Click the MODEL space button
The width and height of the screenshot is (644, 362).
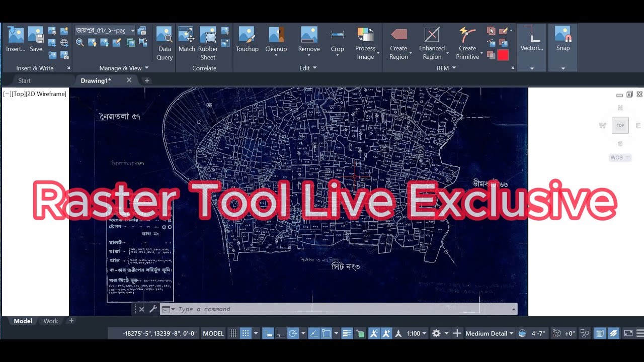tap(213, 333)
